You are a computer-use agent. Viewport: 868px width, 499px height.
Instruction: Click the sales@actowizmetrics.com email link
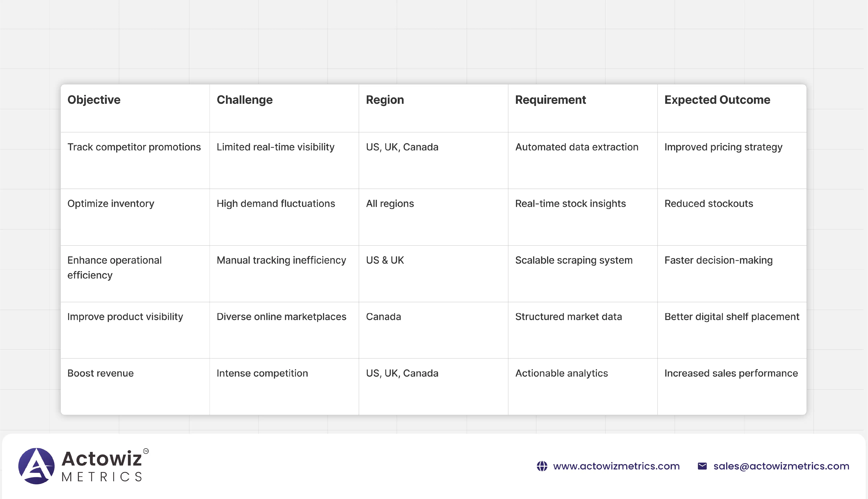coord(781,466)
